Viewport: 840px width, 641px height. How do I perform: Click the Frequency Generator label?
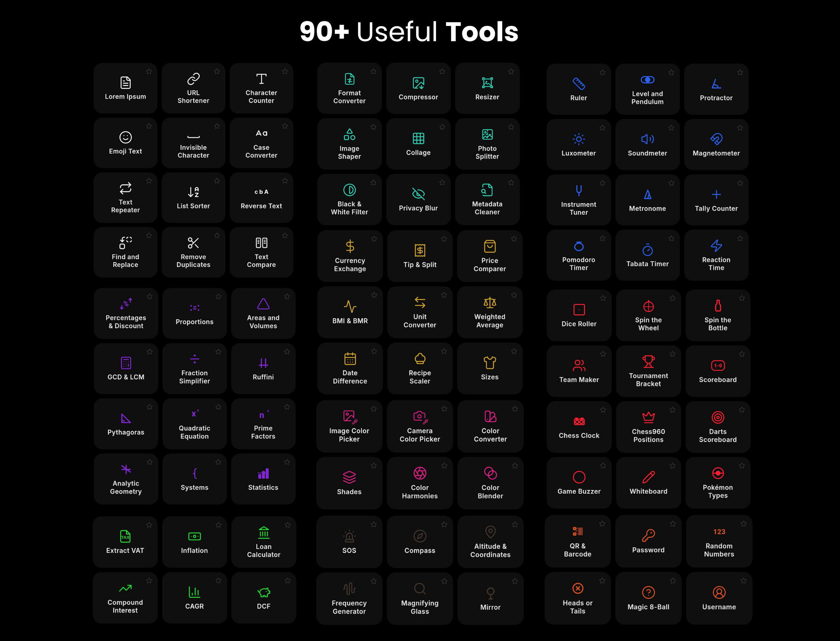coord(349,607)
